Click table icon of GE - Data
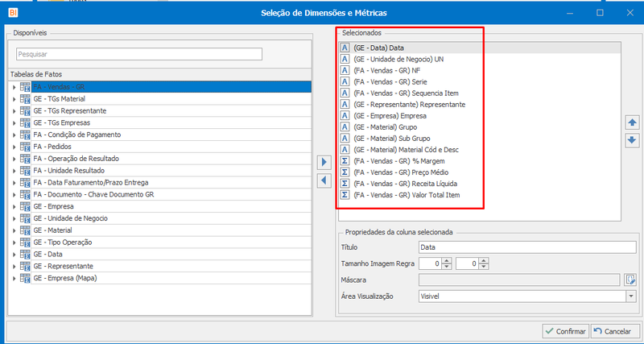 point(25,255)
